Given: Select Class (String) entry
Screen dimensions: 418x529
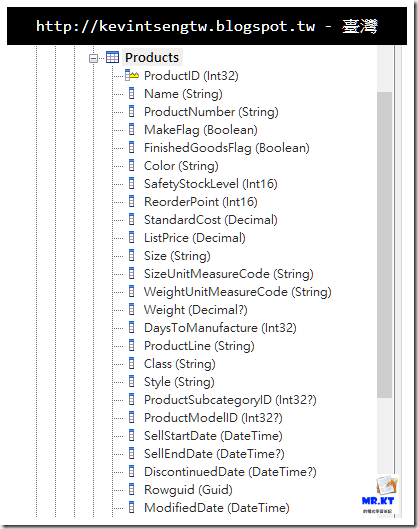Looking at the screenshot, I should tap(180, 364).
